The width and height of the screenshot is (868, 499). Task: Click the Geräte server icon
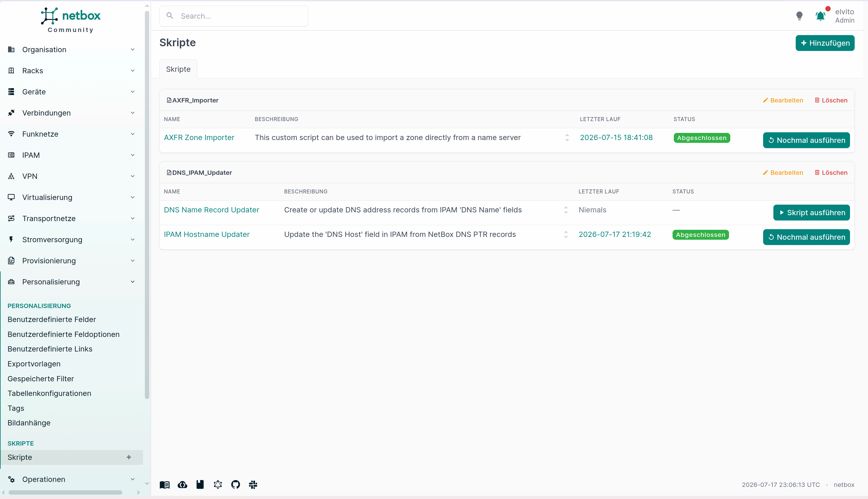tap(11, 92)
